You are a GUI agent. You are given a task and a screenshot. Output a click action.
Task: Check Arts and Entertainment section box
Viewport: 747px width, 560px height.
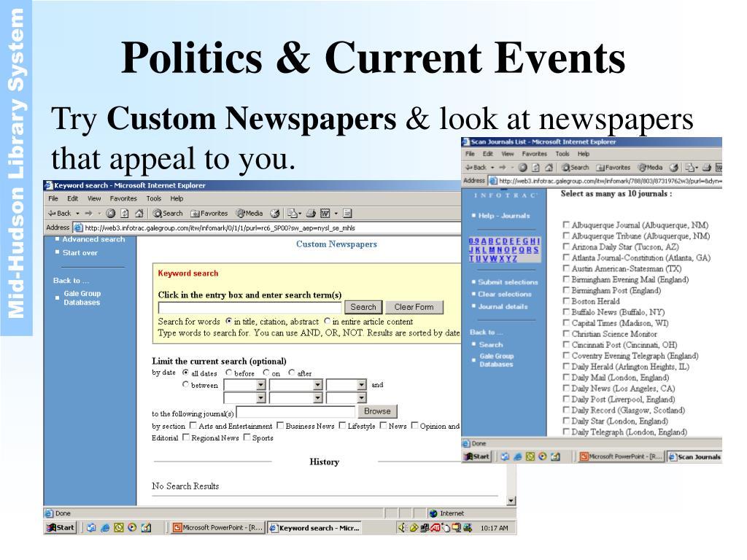coord(193,425)
